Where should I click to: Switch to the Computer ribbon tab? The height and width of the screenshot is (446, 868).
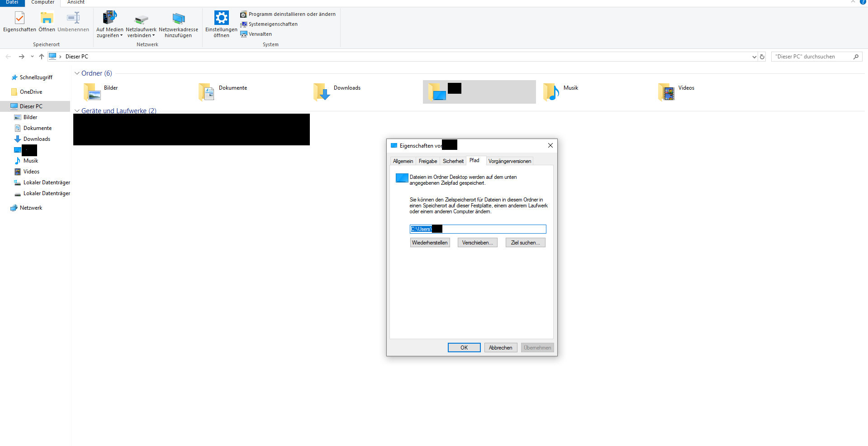43,2
